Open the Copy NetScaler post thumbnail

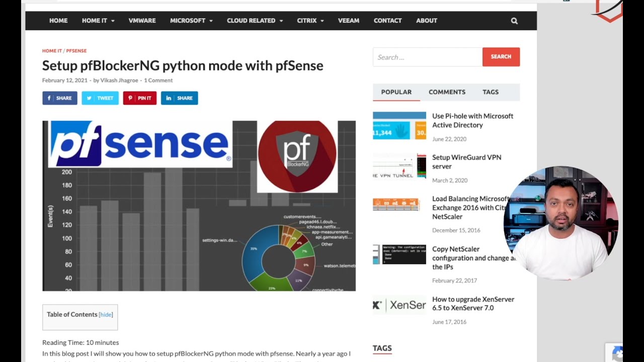point(399,254)
